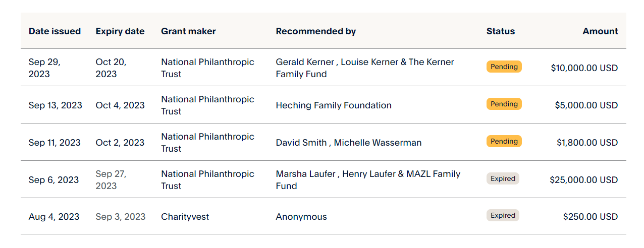Click the $10,000.00 USD amount
The image size is (644, 248).
coord(584,68)
